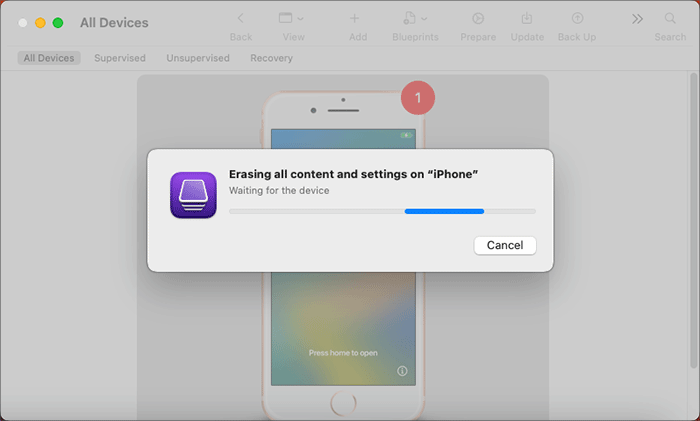Screen dimensions: 700x421
Task: Click the Prepare toolbar icon
Action: point(478,18)
